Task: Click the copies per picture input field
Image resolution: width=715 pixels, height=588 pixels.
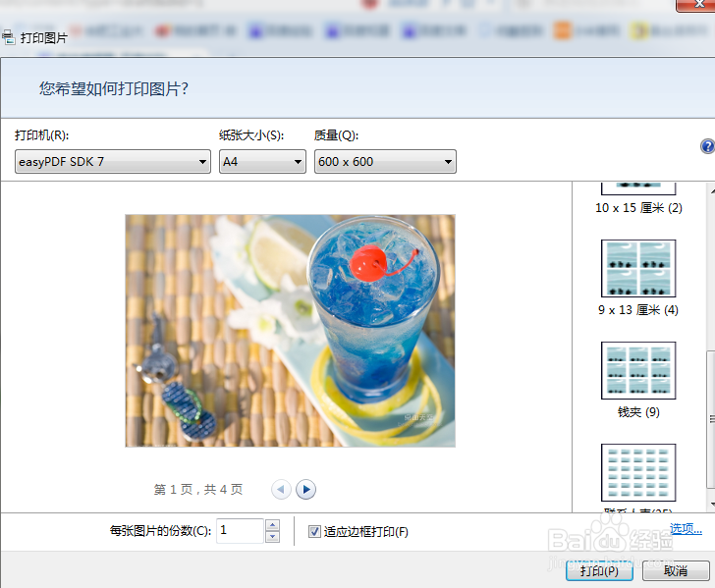Action: click(x=240, y=530)
